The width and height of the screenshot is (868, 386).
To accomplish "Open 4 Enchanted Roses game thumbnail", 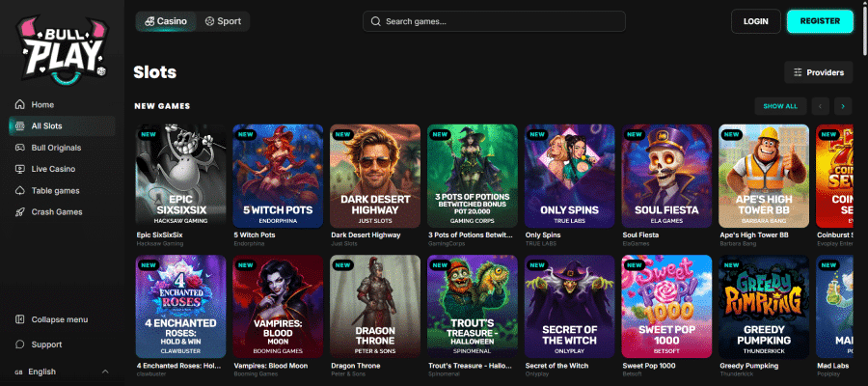I will tap(180, 307).
